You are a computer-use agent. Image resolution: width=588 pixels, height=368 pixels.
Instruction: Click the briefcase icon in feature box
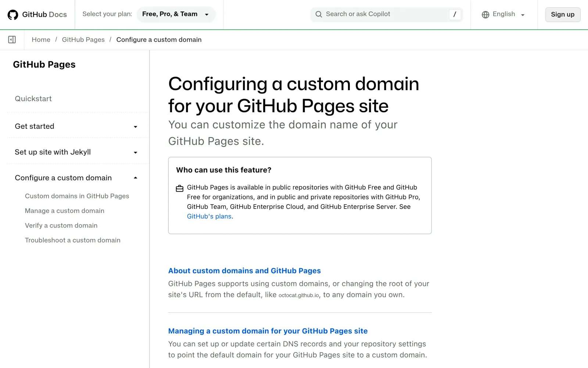click(x=179, y=188)
